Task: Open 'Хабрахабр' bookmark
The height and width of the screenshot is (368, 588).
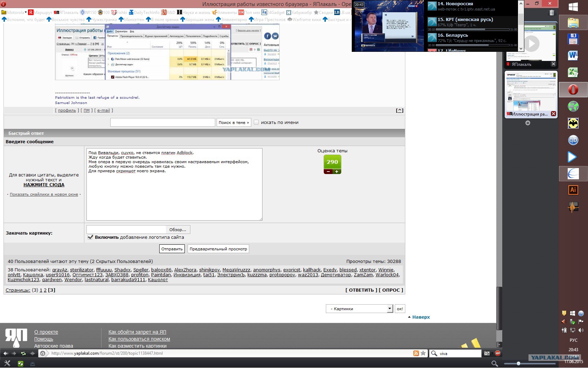Action: pyautogui.click(x=299, y=12)
